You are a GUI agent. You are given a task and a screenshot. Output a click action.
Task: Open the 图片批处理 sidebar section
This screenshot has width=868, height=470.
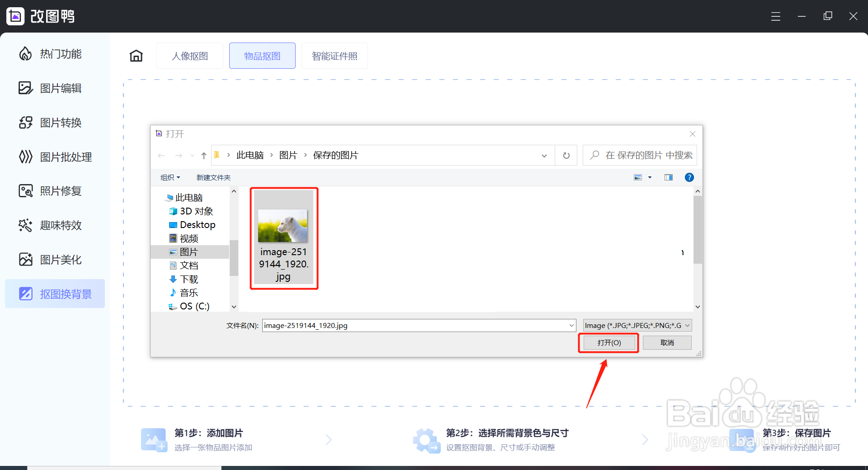(x=55, y=157)
